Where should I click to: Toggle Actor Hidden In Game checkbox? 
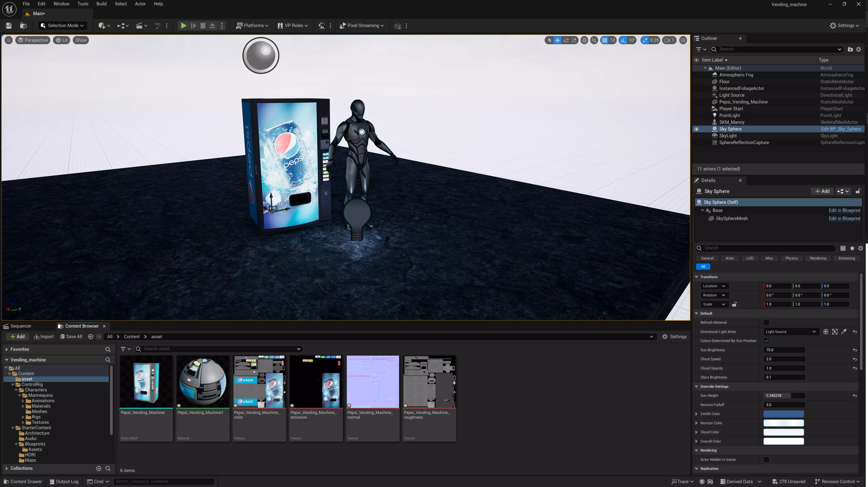[767, 459]
